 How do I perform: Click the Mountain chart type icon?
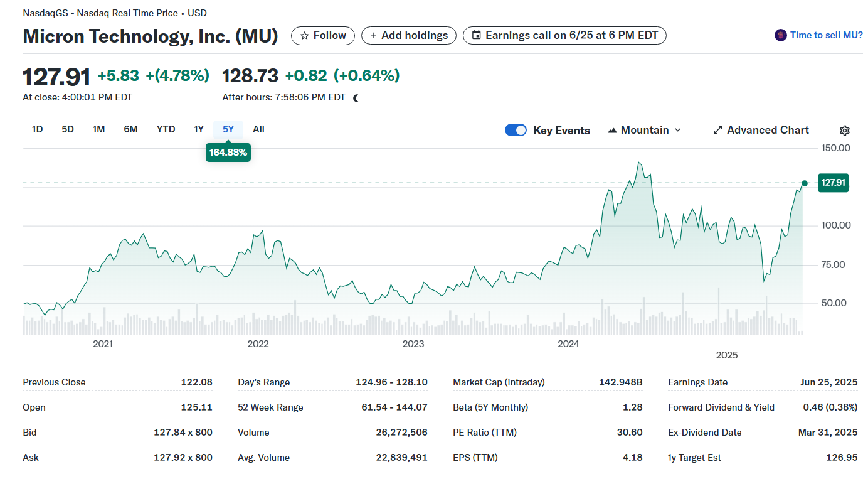click(613, 131)
